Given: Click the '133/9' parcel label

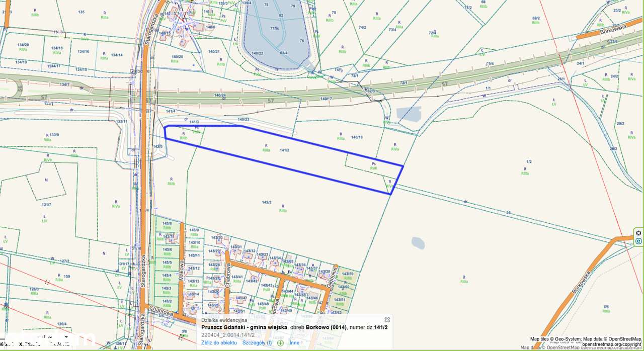Looking at the screenshot, I should [54, 135].
